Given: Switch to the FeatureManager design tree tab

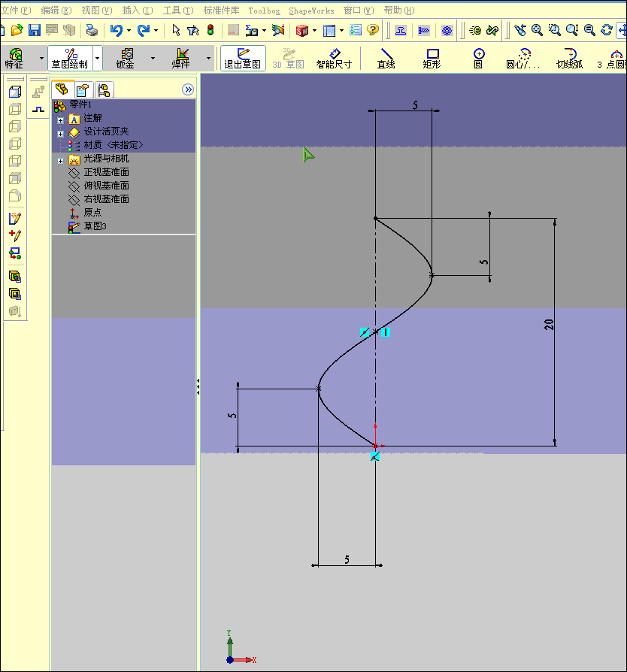Looking at the screenshot, I should point(62,89).
